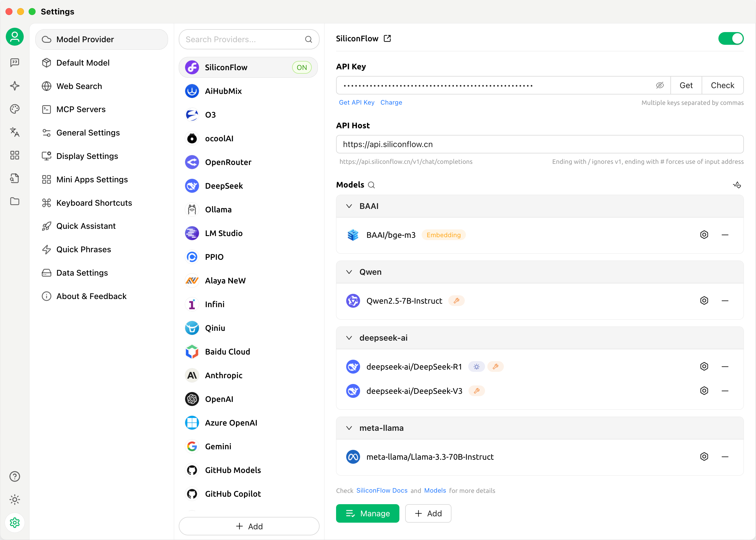Select the sparkle agents icon in sidebar

coord(15,86)
